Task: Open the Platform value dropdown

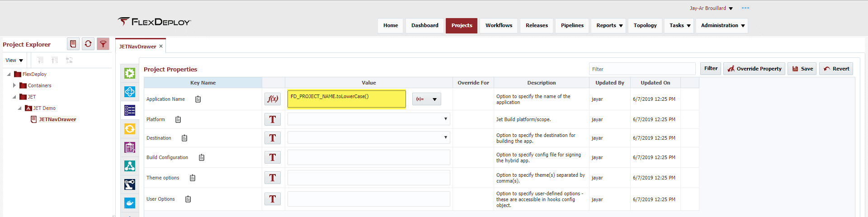Action: click(x=369, y=119)
